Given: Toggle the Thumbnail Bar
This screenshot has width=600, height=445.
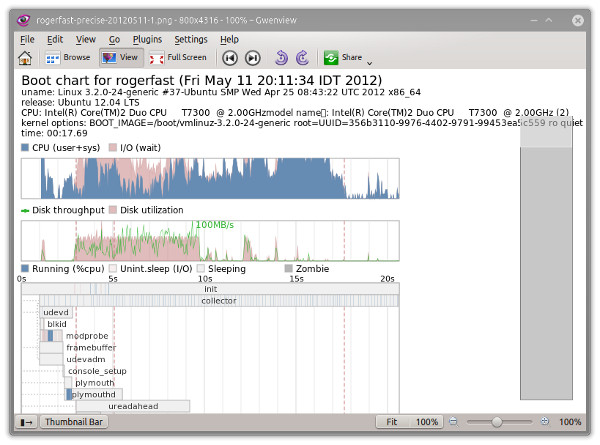Looking at the screenshot, I should (x=74, y=422).
